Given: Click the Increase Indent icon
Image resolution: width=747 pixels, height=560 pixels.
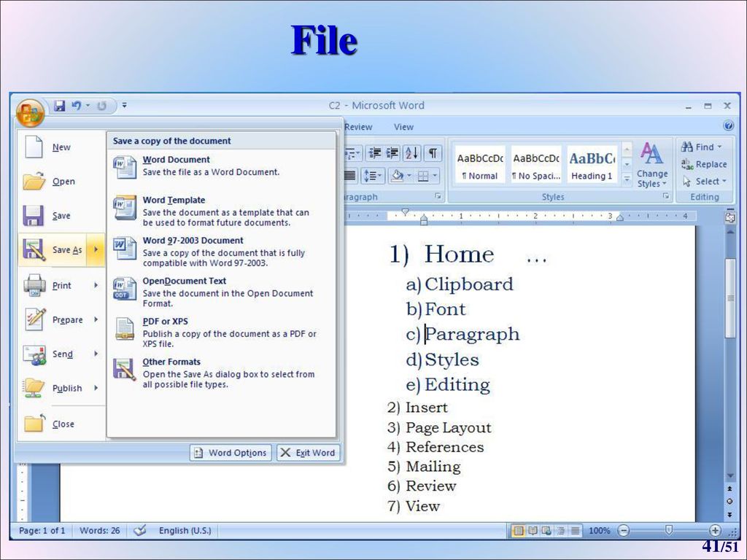Looking at the screenshot, I should coord(392,153).
